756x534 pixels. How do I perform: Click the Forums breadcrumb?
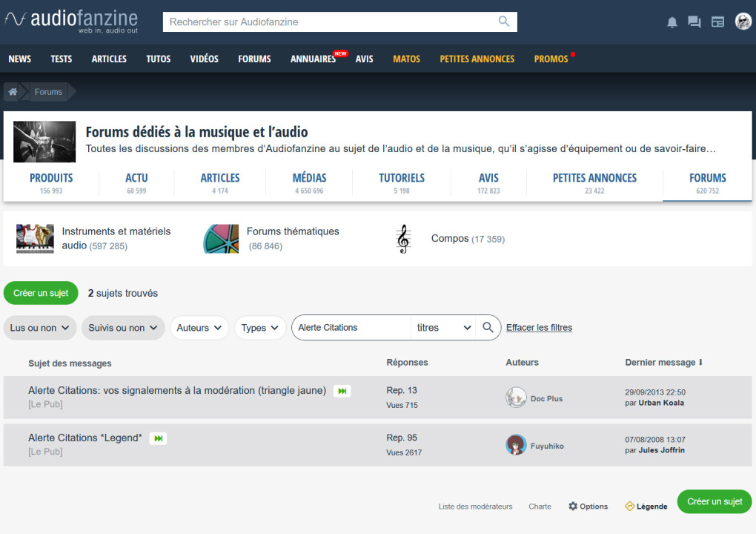pyautogui.click(x=48, y=92)
